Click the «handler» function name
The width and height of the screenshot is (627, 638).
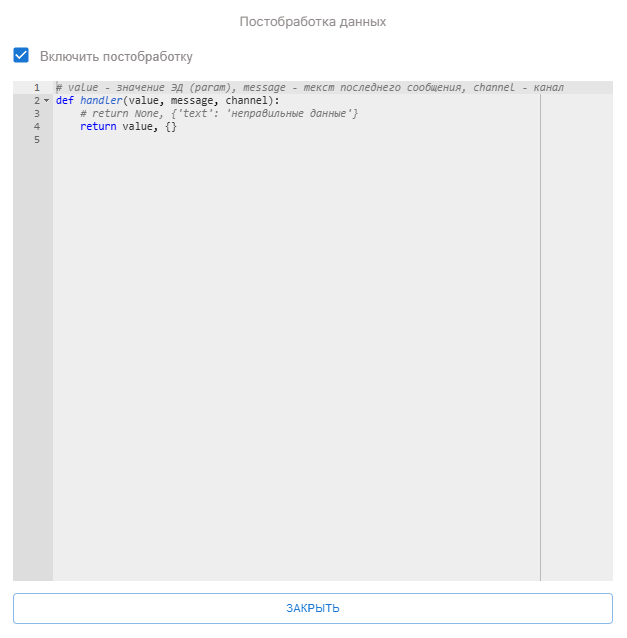[x=101, y=101]
